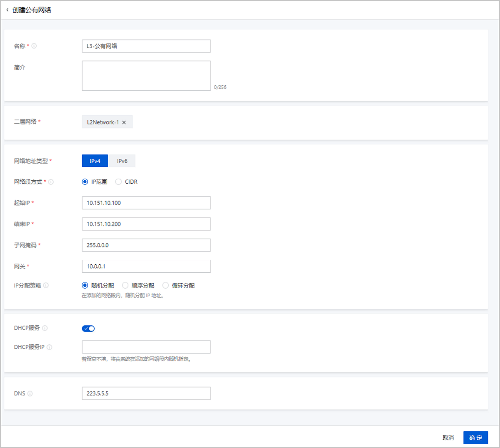Image resolution: width=500 pixels, height=448 pixels.
Task: Open the info icon next to 名称
Action: click(34, 46)
